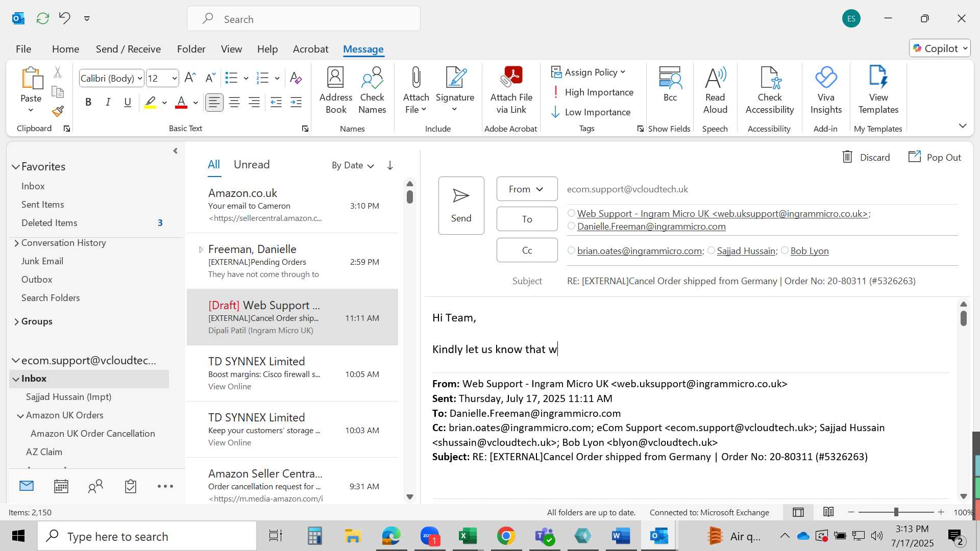Click the Subject field text
980x551 pixels.
coord(741,281)
